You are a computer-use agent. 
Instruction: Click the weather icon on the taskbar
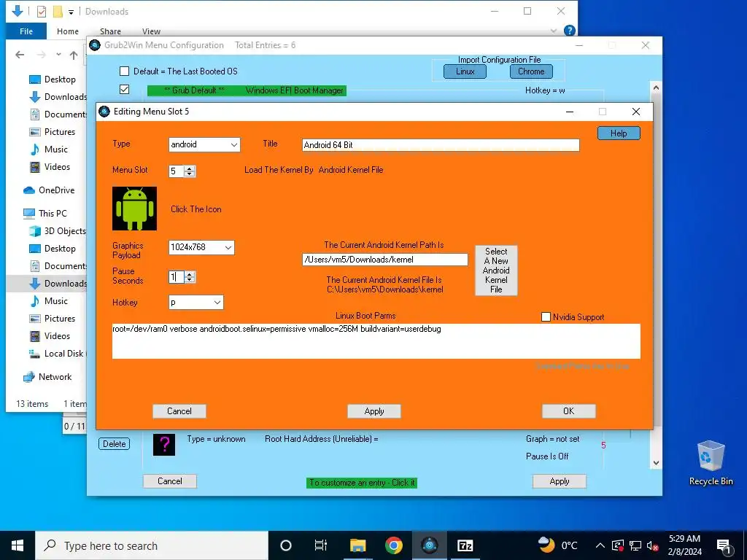546,544
